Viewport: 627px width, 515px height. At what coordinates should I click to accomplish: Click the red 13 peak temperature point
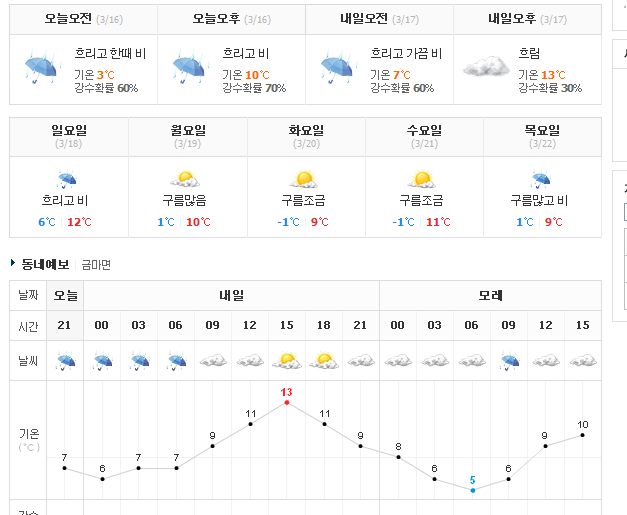(x=287, y=402)
